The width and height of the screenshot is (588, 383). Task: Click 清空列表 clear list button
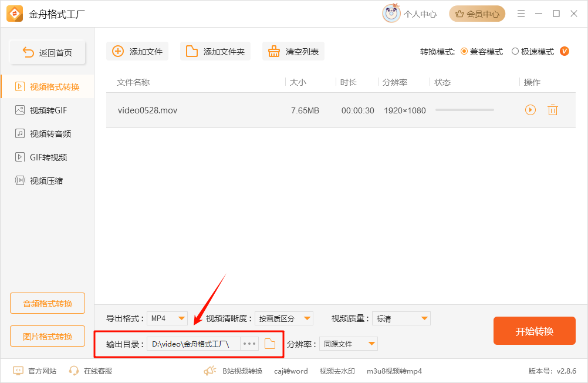pyautogui.click(x=293, y=51)
